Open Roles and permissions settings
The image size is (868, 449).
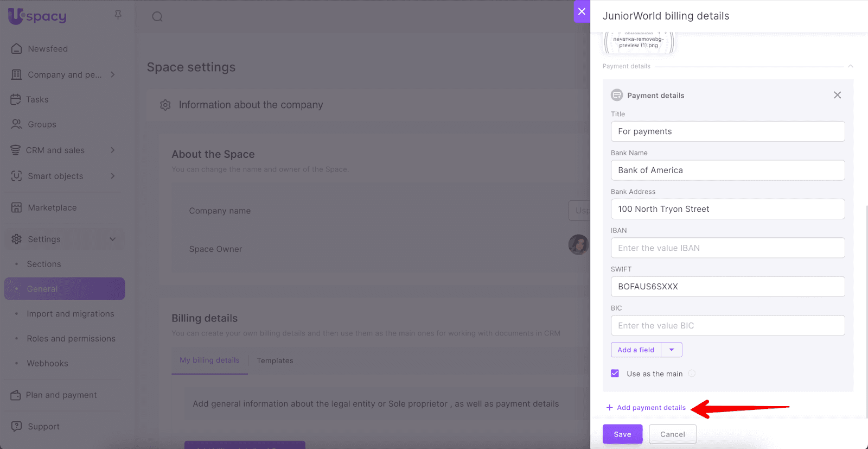[x=71, y=339]
